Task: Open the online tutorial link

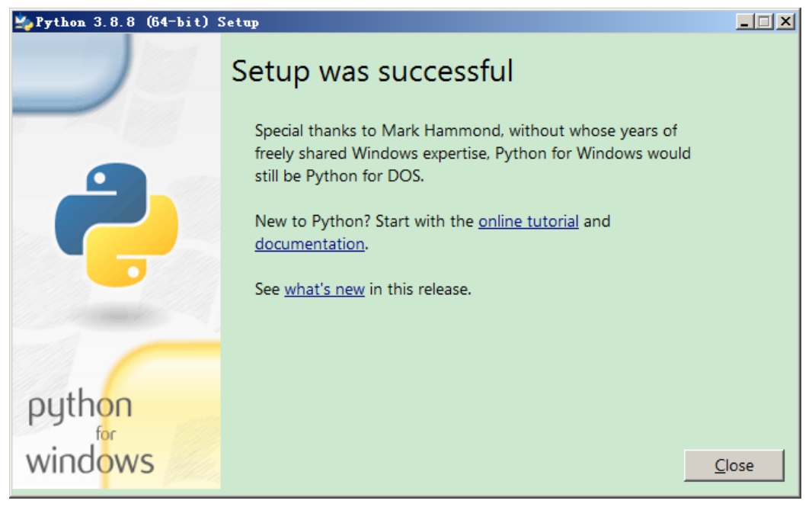Action: pyautogui.click(x=528, y=222)
